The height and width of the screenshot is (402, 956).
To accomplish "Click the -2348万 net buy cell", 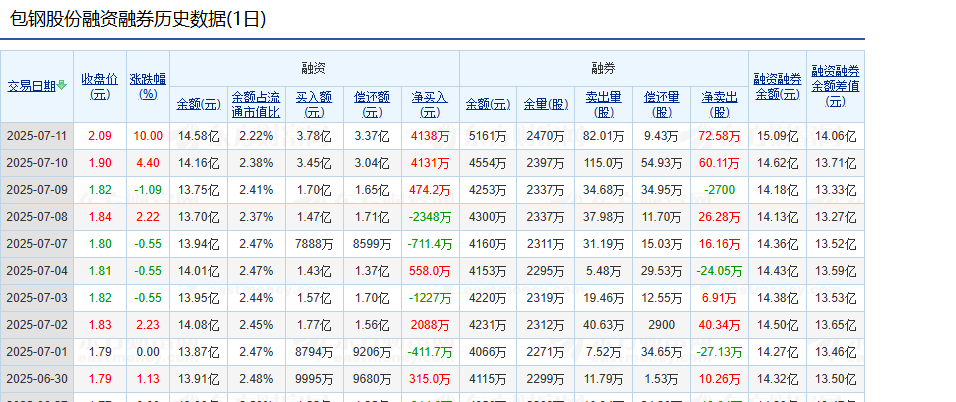I will 430,217.
